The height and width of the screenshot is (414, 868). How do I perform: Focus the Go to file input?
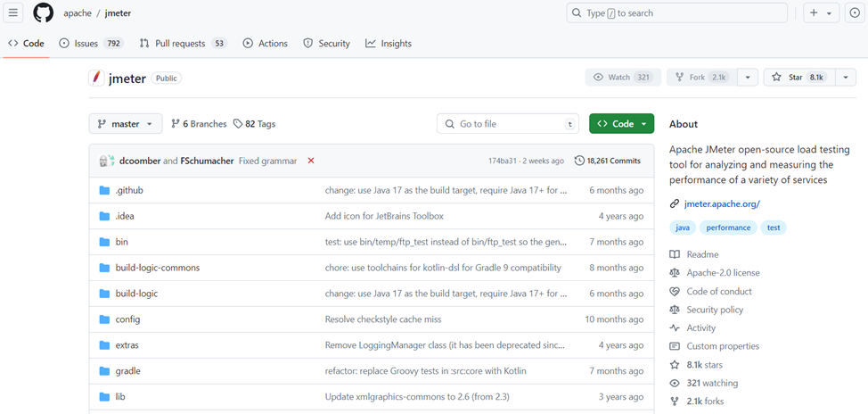coord(508,124)
